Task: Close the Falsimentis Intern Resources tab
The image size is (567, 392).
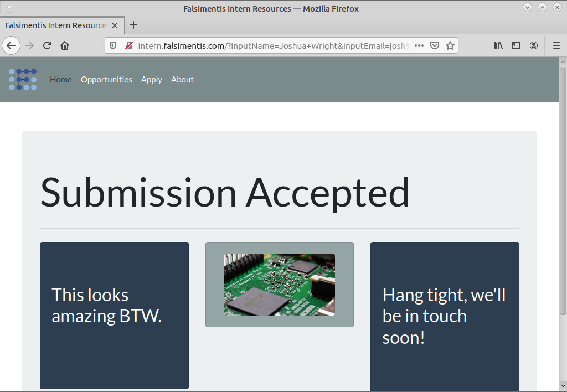Action: tap(115, 25)
